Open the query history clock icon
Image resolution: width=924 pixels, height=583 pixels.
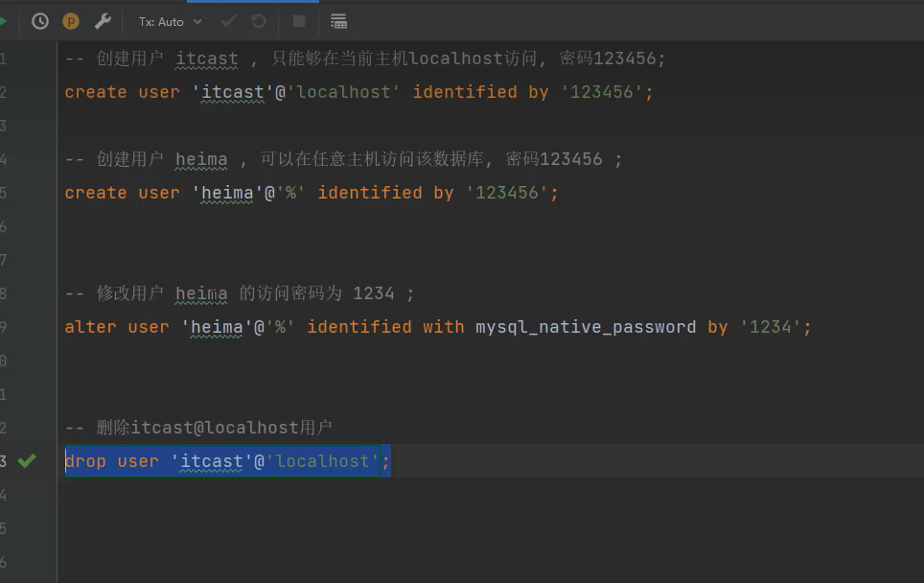pyautogui.click(x=40, y=22)
